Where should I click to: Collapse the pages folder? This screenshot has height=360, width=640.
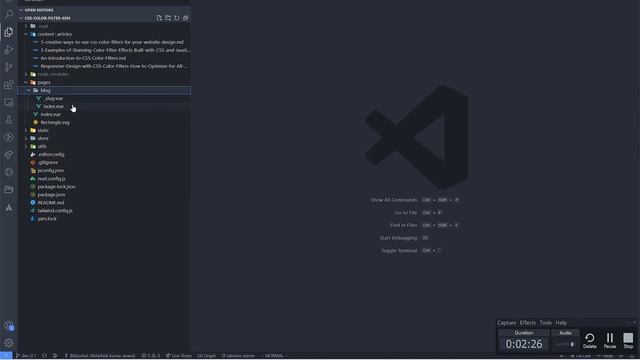click(x=26, y=82)
